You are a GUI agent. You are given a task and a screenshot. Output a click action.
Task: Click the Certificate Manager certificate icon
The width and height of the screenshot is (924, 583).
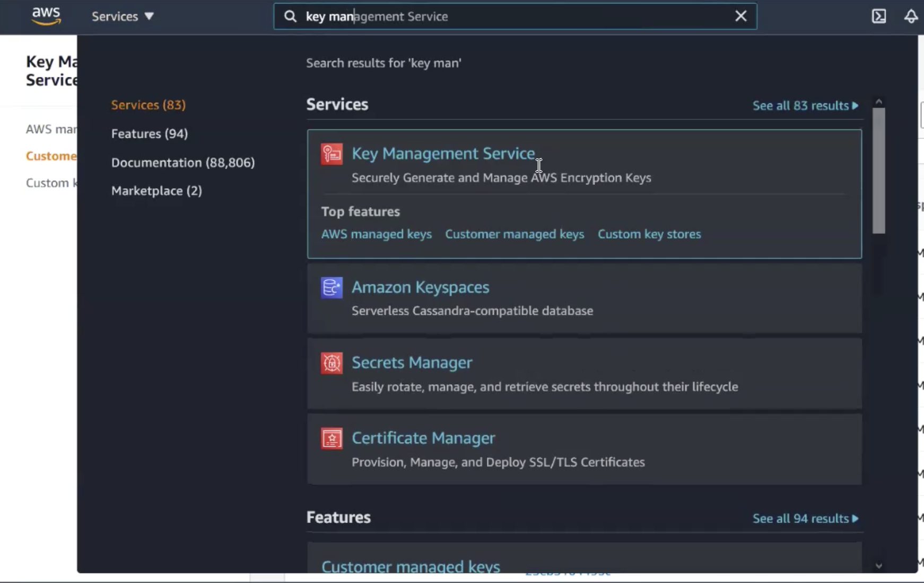[x=331, y=438]
